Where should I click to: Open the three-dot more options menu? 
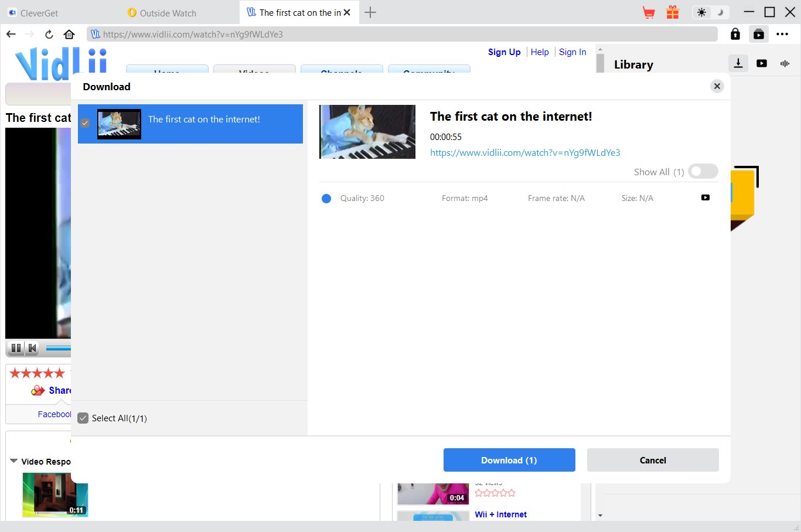coord(782,34)
